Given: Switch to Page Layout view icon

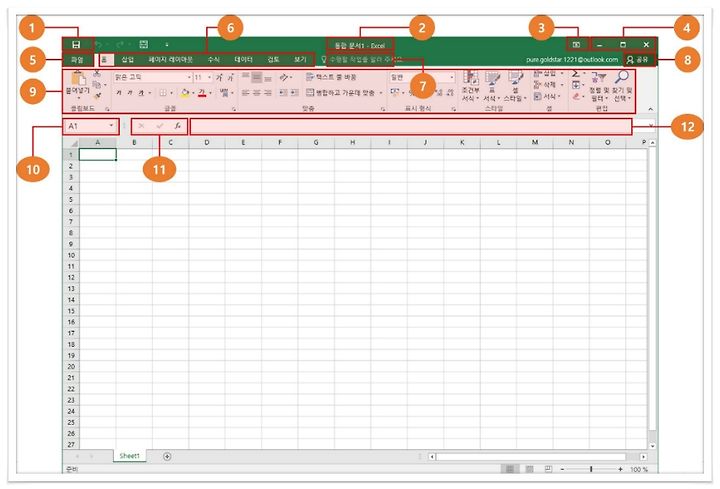Looking at the screenshot, I should point(529,469).
